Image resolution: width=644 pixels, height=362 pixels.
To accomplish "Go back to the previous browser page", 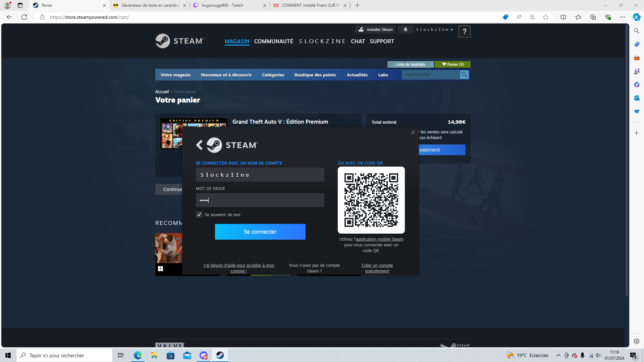I will pos(9,17).
